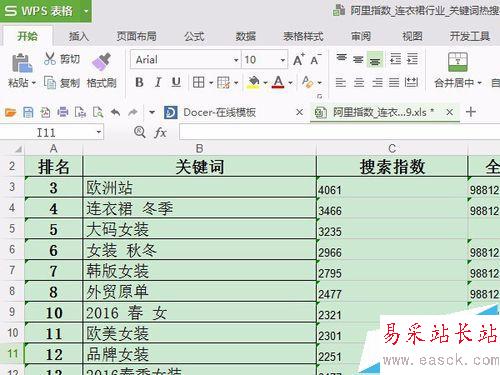This screenshot has height=375, width=500.
Task: Toggle Underline formatting
Action: coord(176,82)
